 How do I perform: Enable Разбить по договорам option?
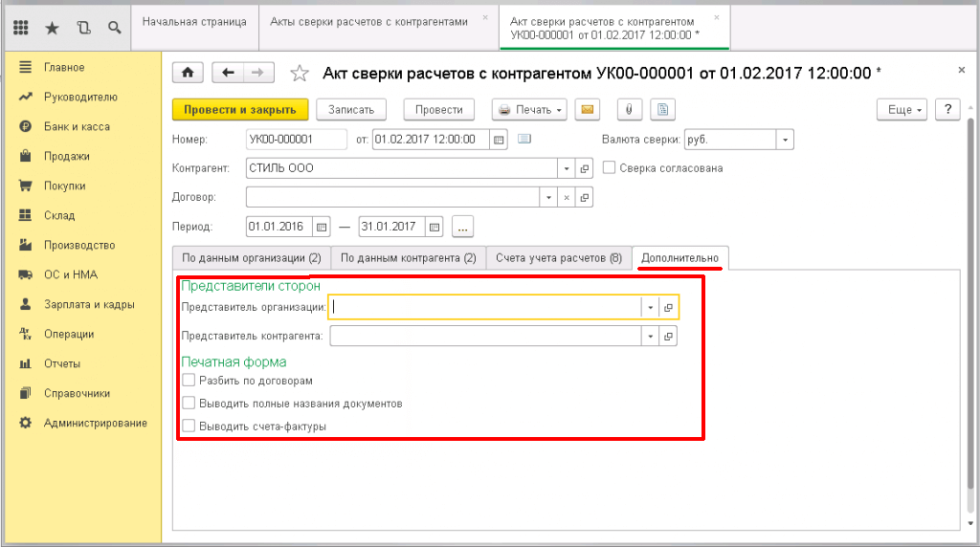pos(189,380)
